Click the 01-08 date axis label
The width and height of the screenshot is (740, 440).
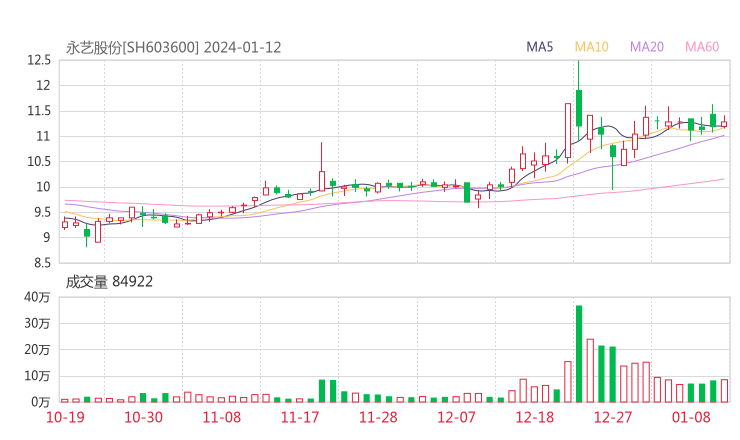691,417
